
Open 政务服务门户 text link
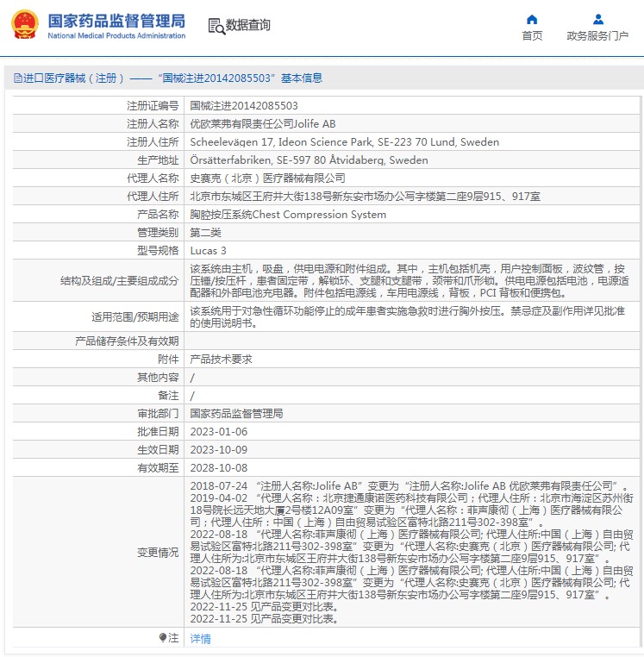coord(597,36)
